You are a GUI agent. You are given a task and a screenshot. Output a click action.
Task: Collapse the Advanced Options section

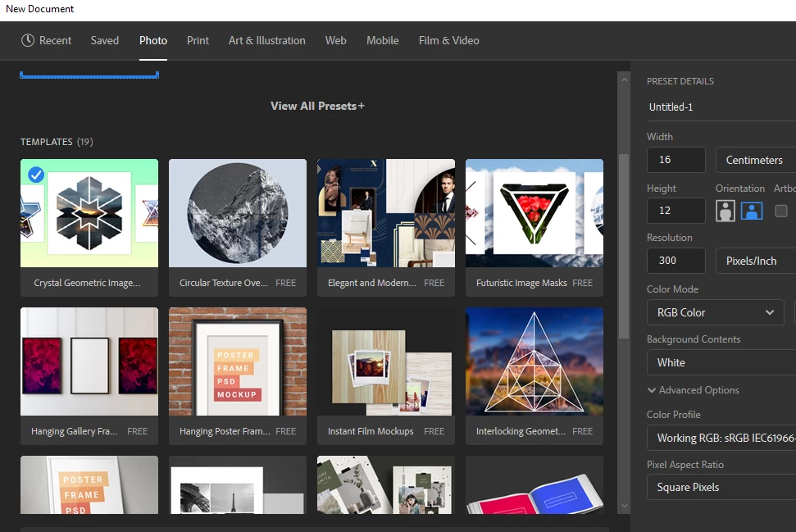point(693,390)
